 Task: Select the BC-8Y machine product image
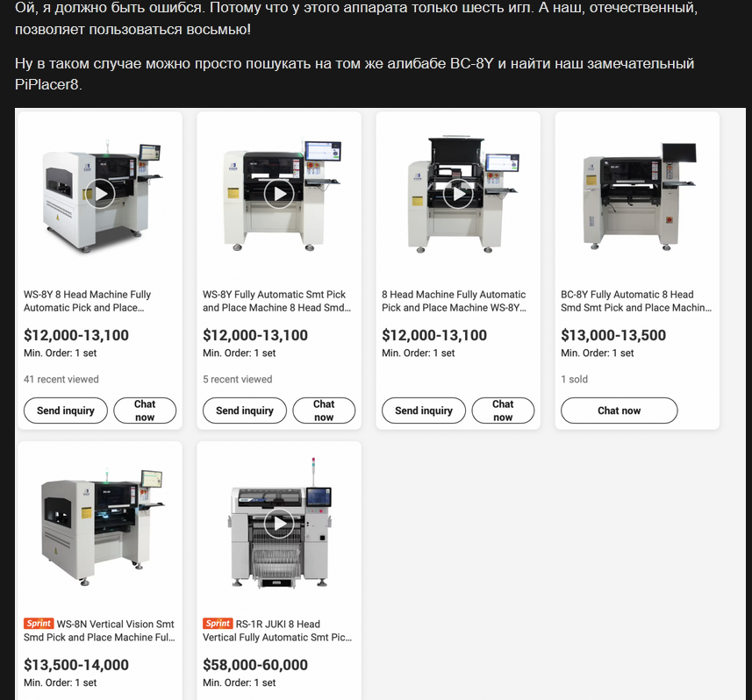click(637, 195)
